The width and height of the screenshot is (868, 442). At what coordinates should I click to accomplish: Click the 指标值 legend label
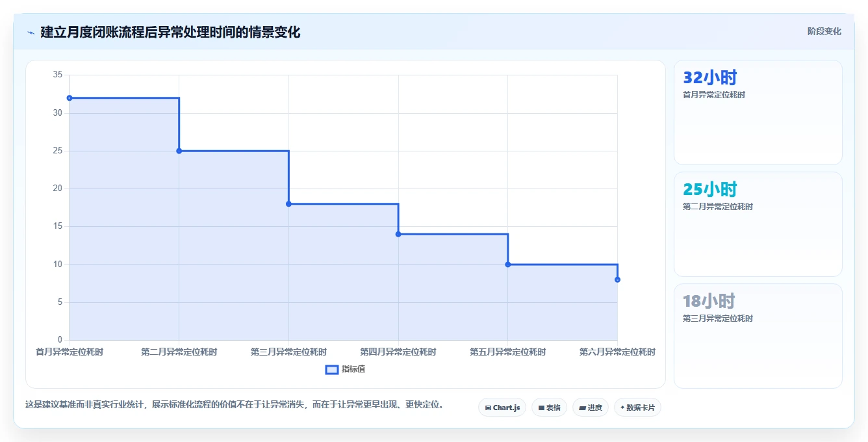(353, 369)
